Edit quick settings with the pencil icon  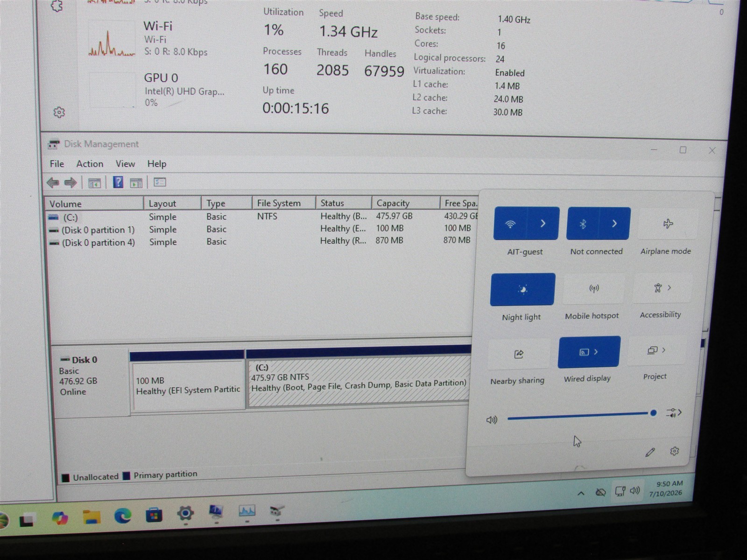click(650, 452)
